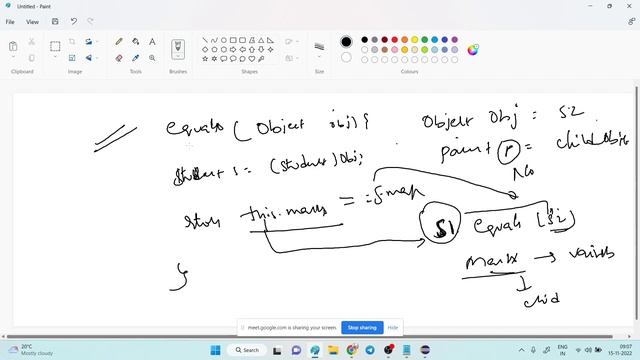Click the Redo arrow
This screenshot has height=360, width=640.
pyautogui.click(x=90, y=21)
